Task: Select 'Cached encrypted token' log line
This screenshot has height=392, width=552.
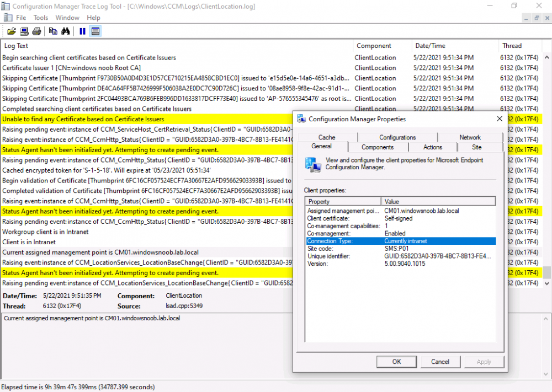Action: click(147, 170)
